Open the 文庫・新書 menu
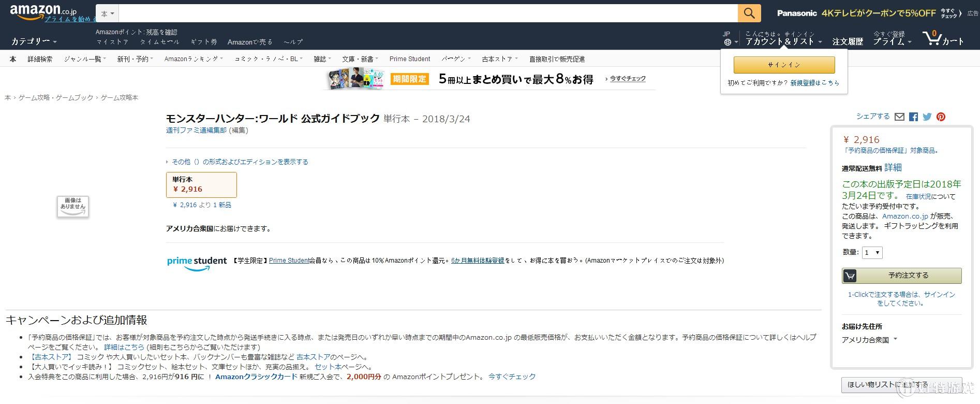 point(360,59)
